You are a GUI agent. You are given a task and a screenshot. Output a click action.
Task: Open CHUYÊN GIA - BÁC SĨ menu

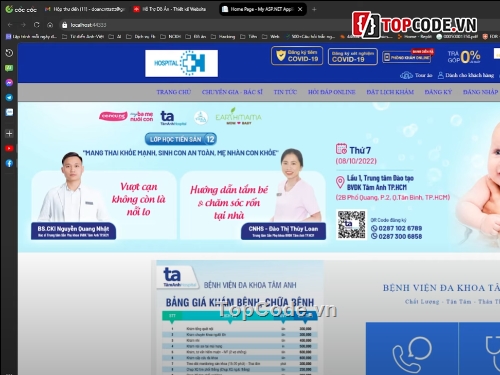pos(232,92)
